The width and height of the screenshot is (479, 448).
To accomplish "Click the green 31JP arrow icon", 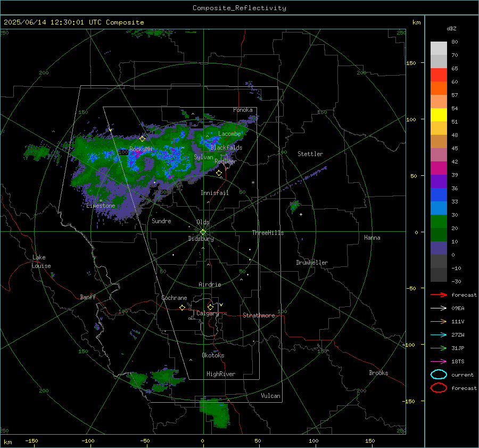I will point(439,348).
